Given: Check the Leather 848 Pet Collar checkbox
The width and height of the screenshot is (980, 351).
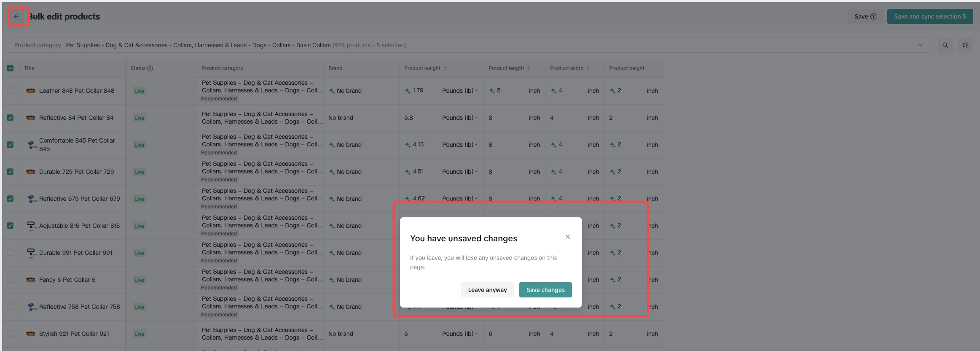Looking at the screenshot, I should pos(10,91).
